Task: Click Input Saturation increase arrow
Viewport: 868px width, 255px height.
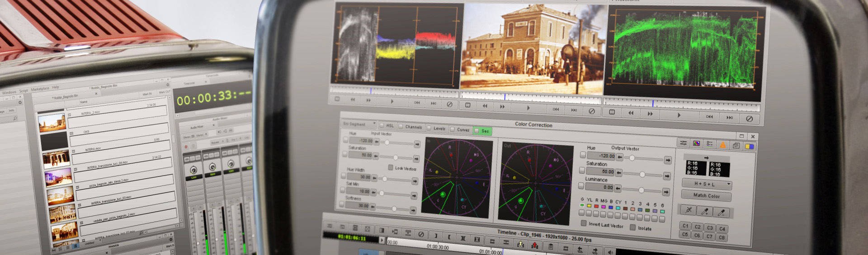Action: pos(416,158)
